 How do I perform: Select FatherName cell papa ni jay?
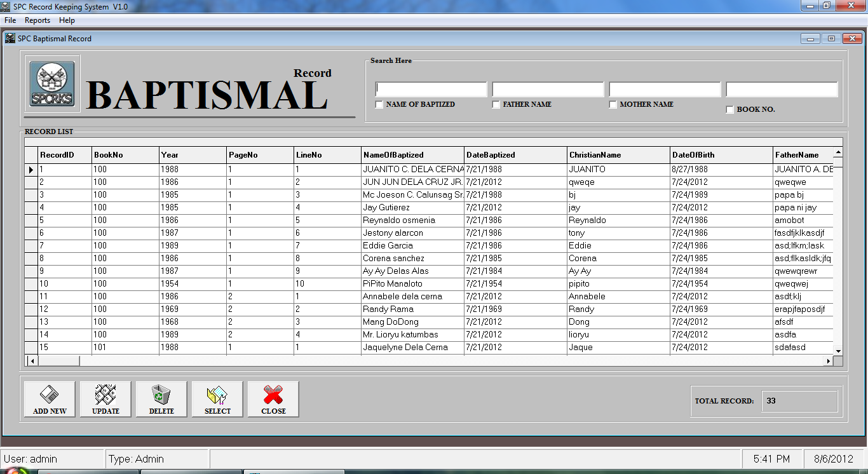click(x=803, y=208)
